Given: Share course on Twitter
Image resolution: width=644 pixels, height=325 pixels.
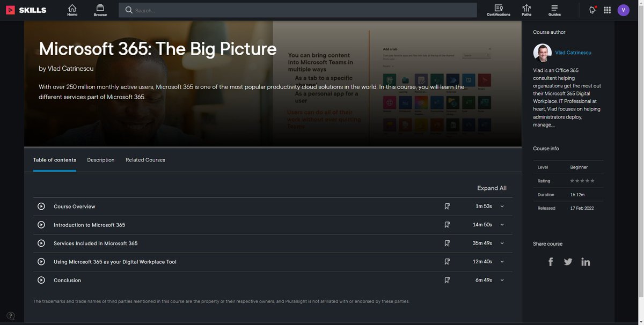Looking at the screenshot, I should [x=568, y=262].
